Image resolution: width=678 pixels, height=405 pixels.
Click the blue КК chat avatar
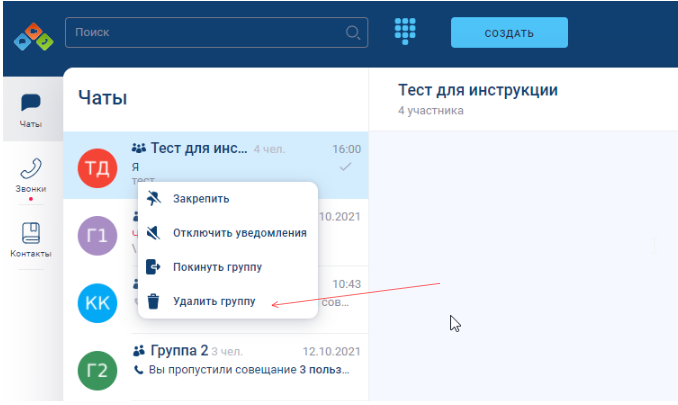coord(99,302)
